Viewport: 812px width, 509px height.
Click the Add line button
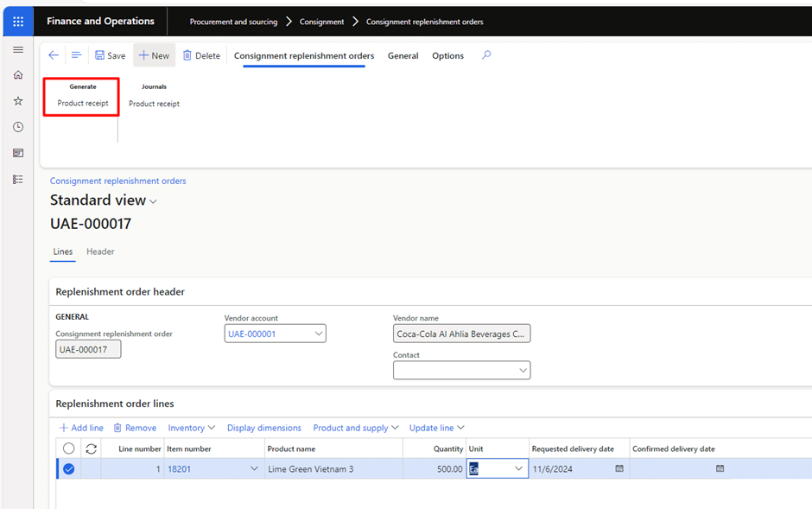pos(81,428)
